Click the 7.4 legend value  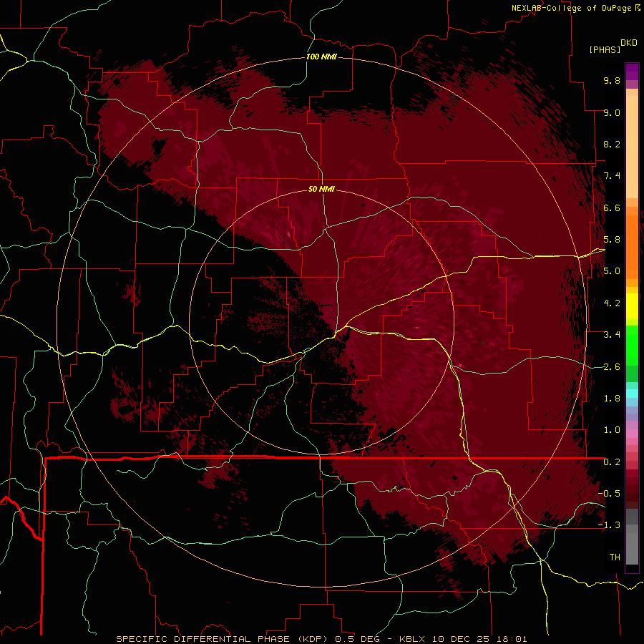[612, 176]
